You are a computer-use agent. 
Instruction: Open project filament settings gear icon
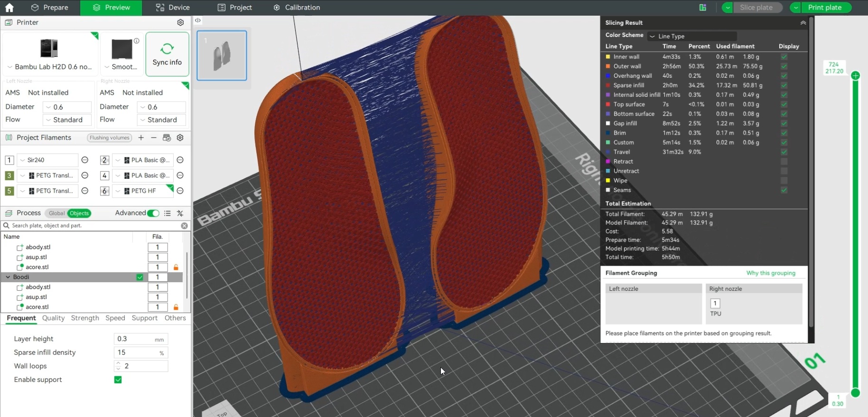[180, 138]
